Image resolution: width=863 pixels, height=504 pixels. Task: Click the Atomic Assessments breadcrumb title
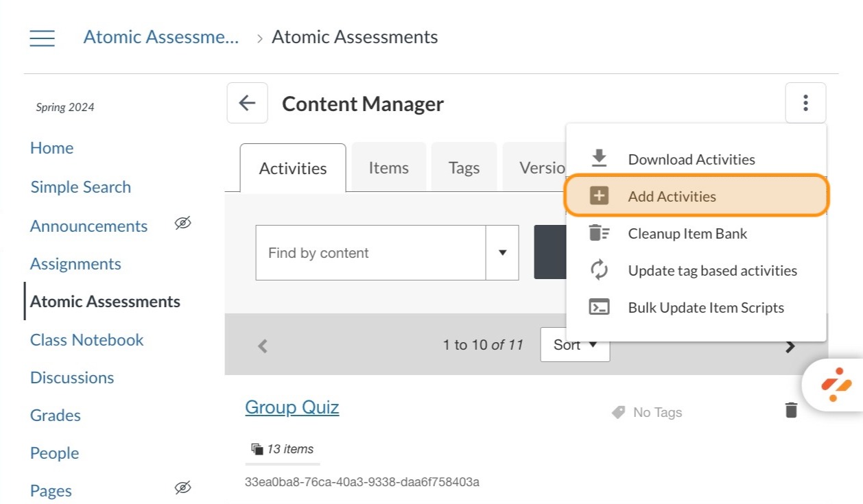(x=355, y=37)
